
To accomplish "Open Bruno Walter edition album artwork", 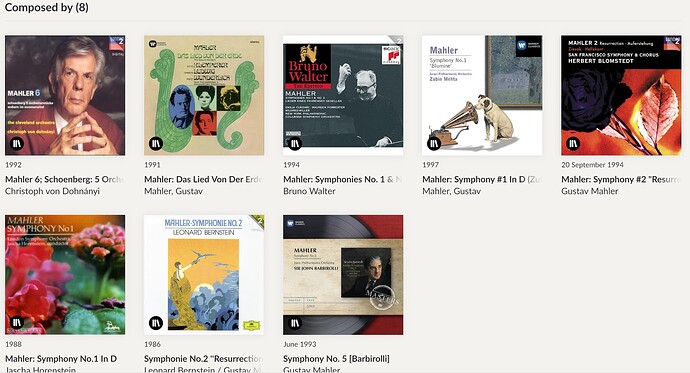I will click(x=343, y=95).
